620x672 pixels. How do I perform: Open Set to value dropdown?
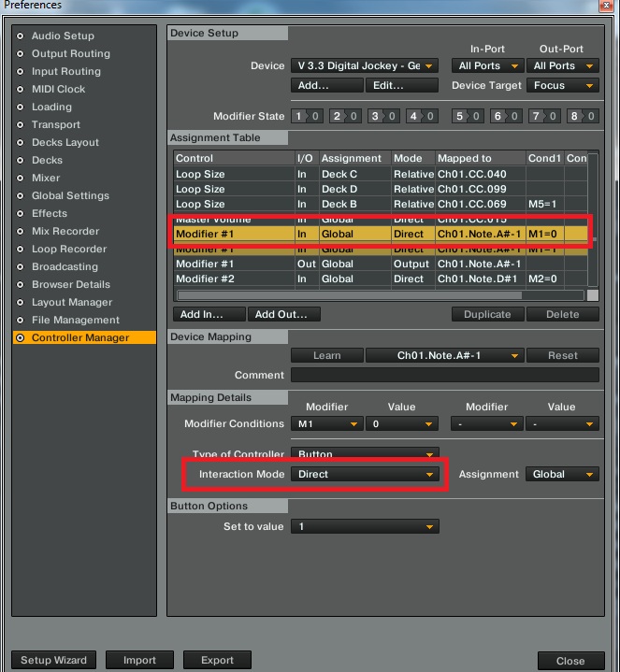(365, 527)
